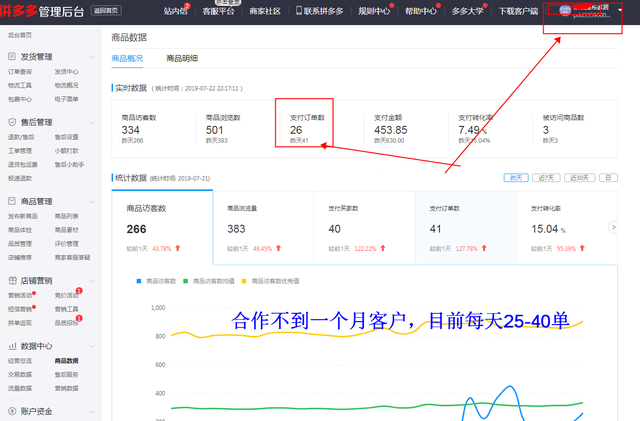The width and height of the screenshot is (640, 421).
Task: Open 规则中心 in the top menu
Action: tap(374, 11)
